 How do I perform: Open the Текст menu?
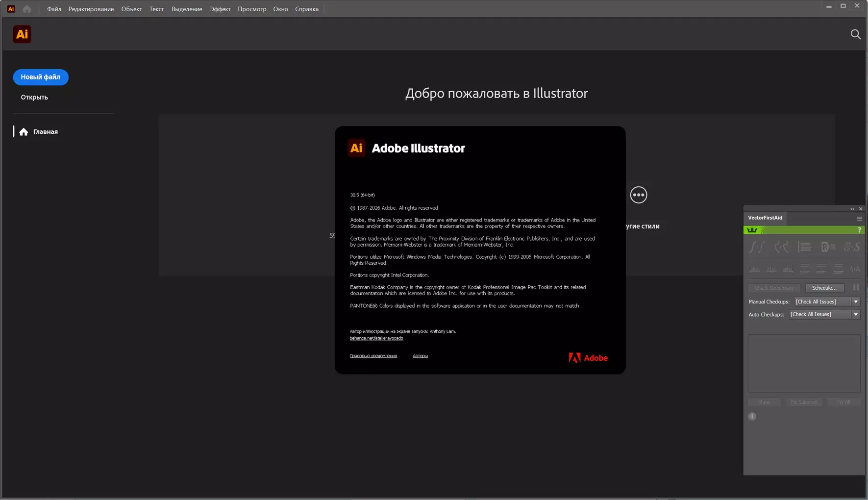tap(156, 9)
